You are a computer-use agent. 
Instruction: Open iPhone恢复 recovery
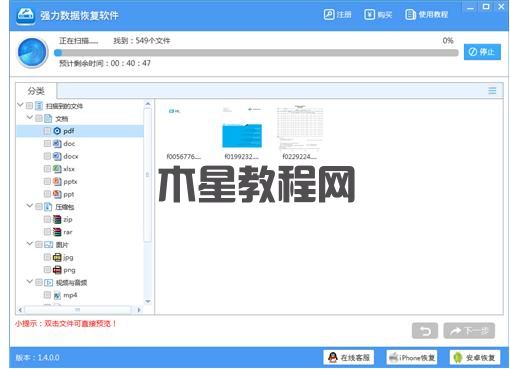412,358
